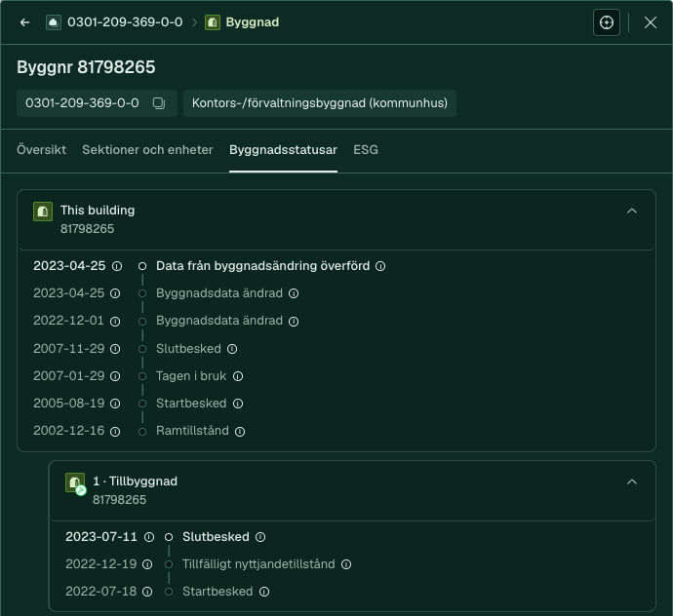Select Tillfälligt nyttjandetillstånd status text
Screen dimensions: 673x616
258,564
